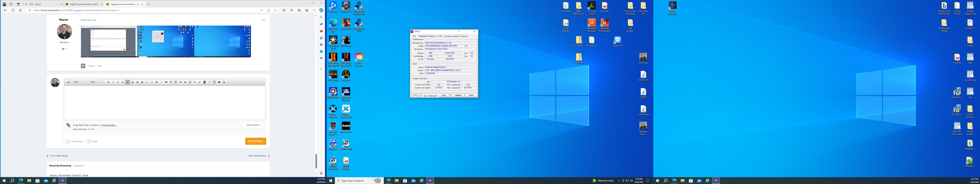This screenshot has height=184, width=980.
Task: Insert a code block in the editor
Action: pyautogui.click(x=185, y=82)
